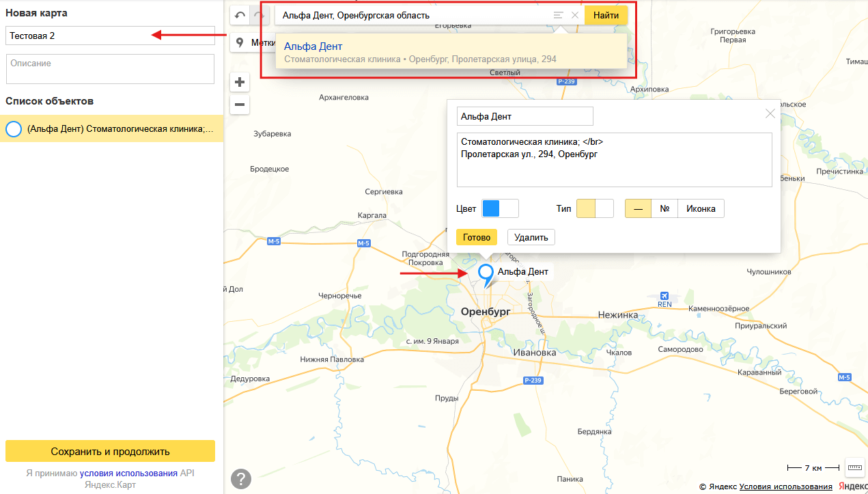The width and height of the screenshot is (868, 494).
Task: Activate the ruler measuring tool
Action: coord(854,467)
